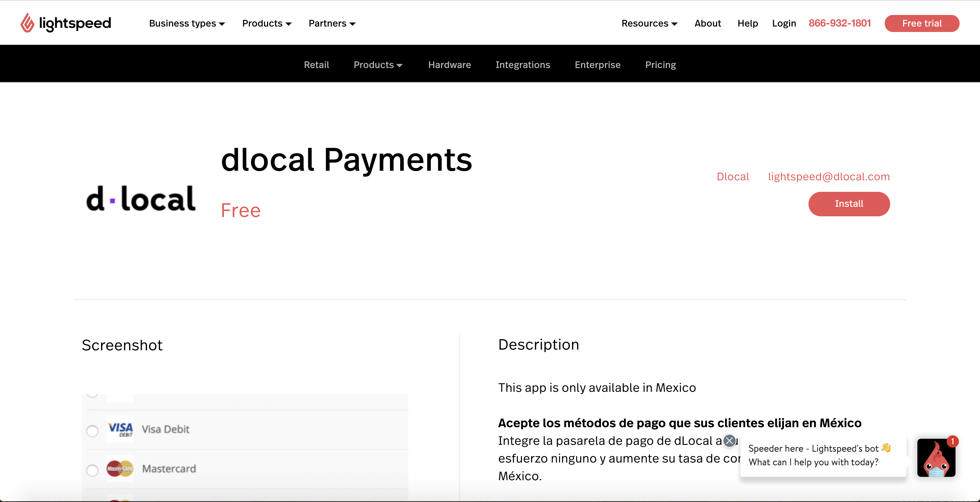
Task: Click the dlocal logo image
Action: (141, 199)
